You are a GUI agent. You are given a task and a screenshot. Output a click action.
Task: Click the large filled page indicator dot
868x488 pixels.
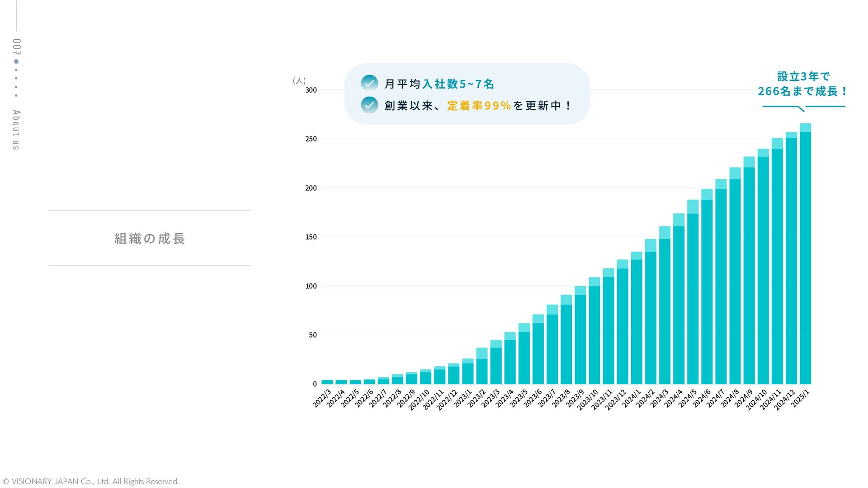coord(16,61)
